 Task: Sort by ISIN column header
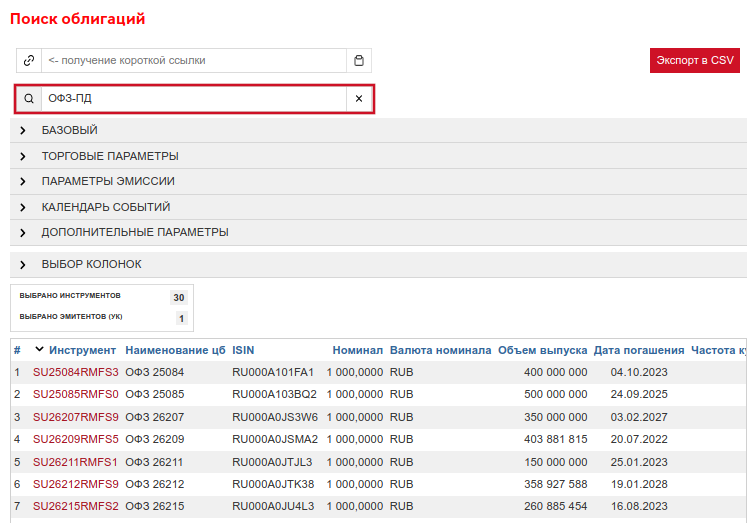point(243,351)
